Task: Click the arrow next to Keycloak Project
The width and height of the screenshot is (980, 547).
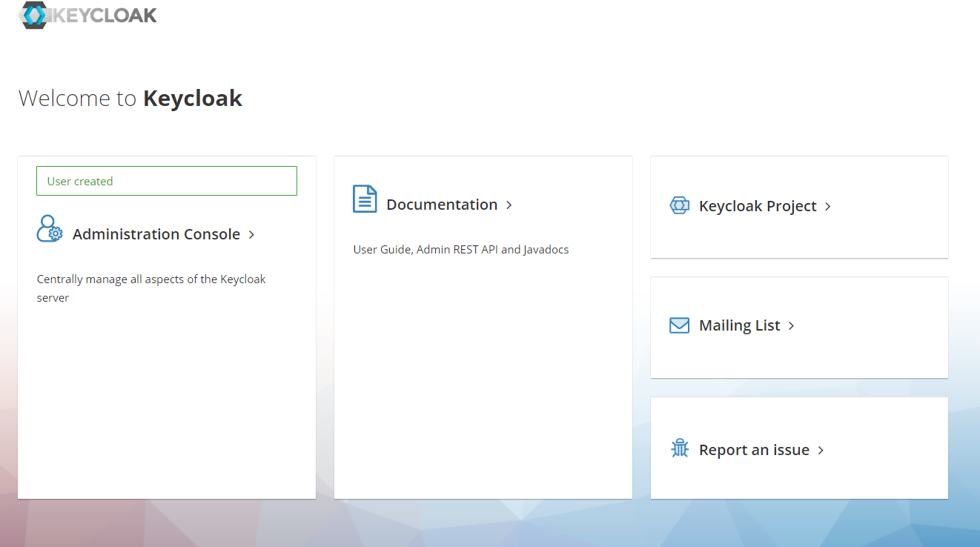Action: tap(827, 206)
